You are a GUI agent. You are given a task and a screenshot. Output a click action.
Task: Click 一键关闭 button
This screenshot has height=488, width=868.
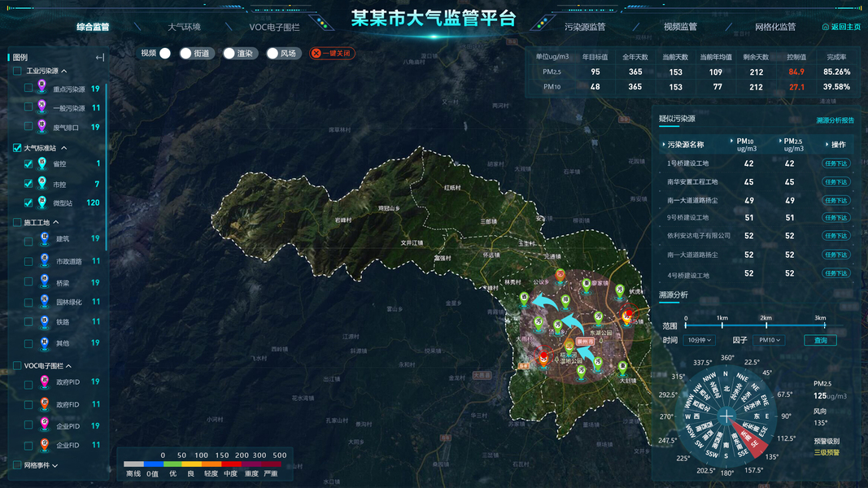click(332, 53)
